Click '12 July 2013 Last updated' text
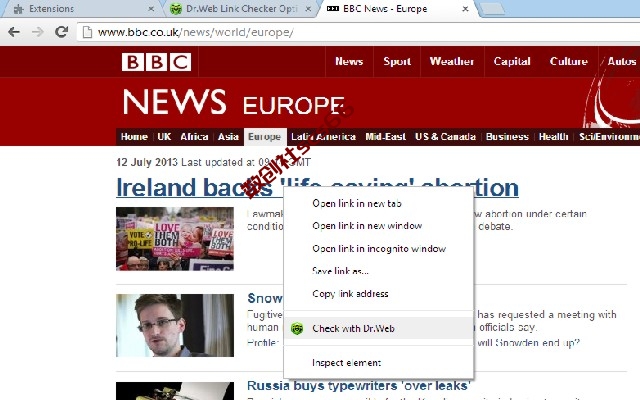The width and height of the screenshot is (640, 400). [213, 162]
